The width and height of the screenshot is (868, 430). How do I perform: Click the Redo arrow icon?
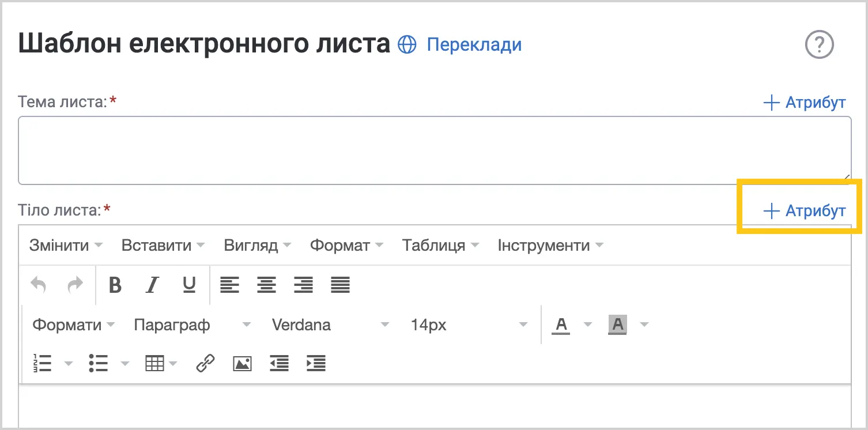(76, 285)
